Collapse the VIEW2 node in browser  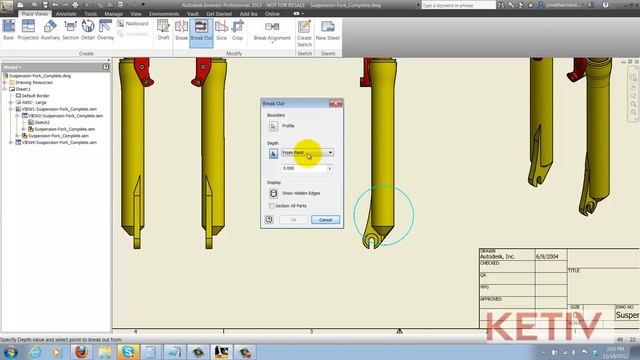[x=18, y=116]
